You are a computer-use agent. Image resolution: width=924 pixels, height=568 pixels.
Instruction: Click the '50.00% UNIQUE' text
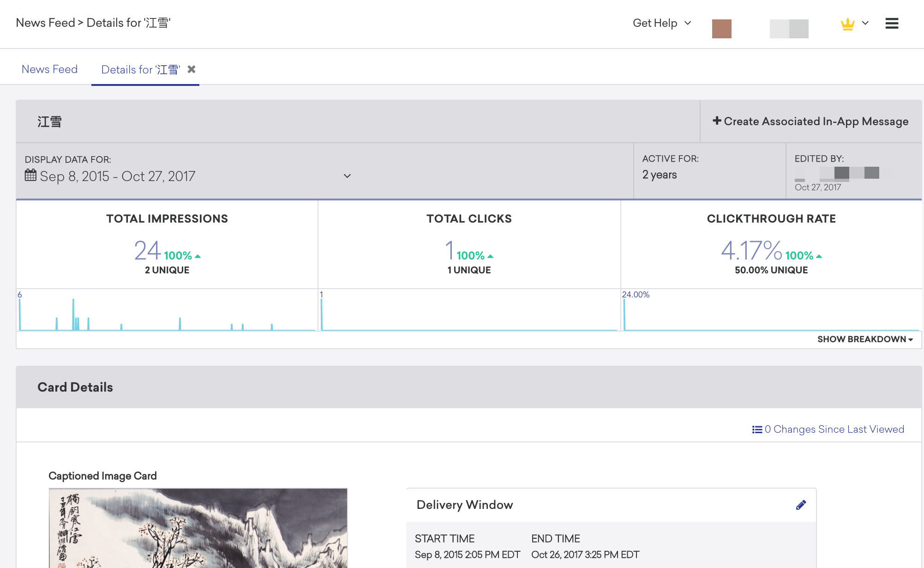point(771,270)
